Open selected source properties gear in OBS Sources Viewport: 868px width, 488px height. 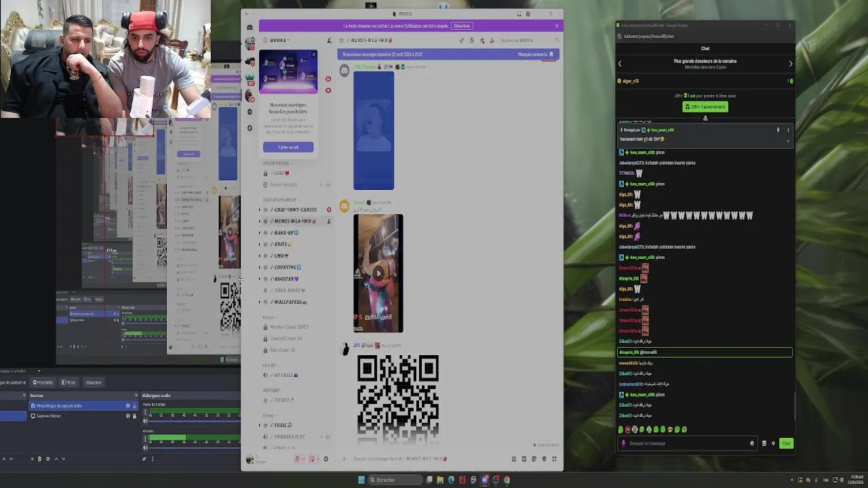[x=47, y=459]
